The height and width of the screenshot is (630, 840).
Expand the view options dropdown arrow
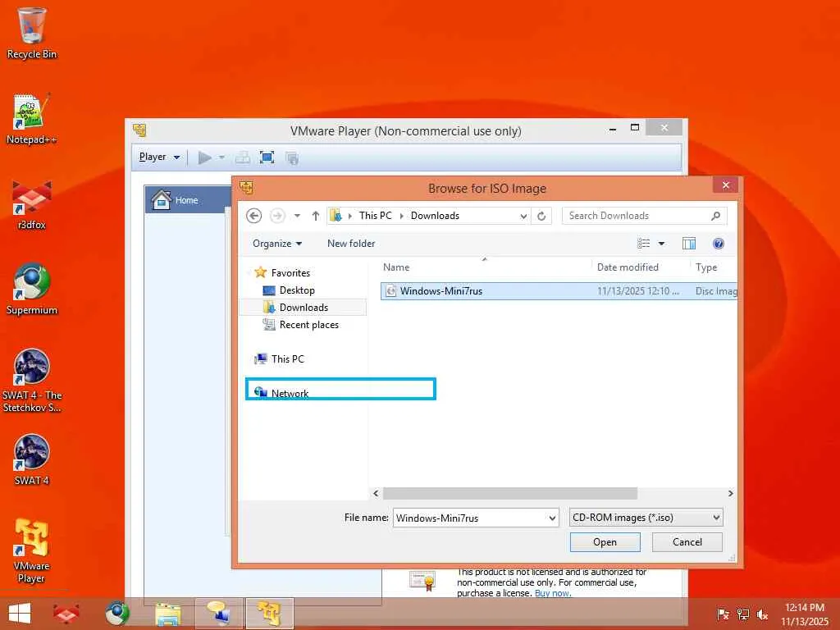point(662,244)
